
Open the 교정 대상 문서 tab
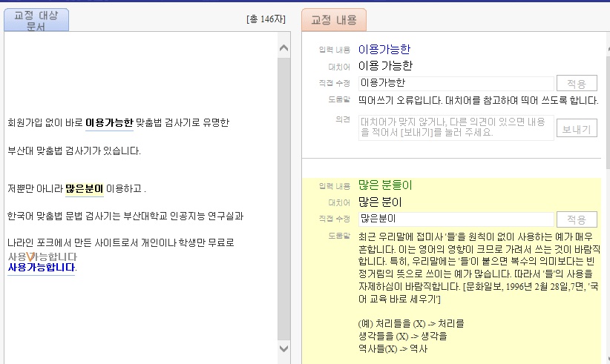click(36, 20)
